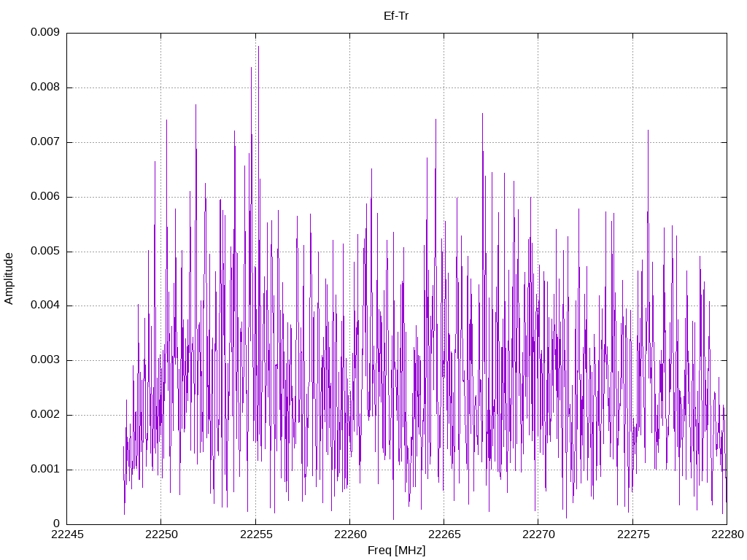Click the y-axis tick label 0.006
The width and height of the screenshot is (747, 560).
click(45, 197)
